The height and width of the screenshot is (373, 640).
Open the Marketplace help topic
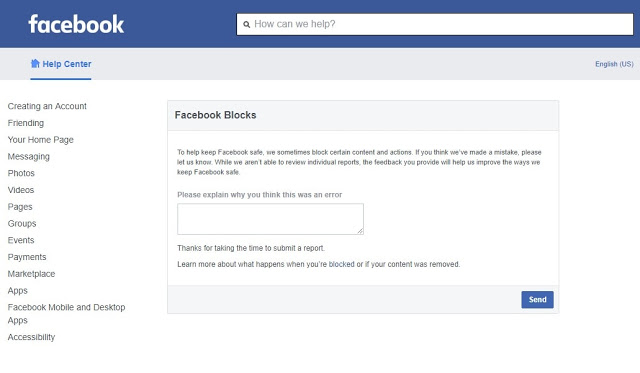[x=31, y=274]
